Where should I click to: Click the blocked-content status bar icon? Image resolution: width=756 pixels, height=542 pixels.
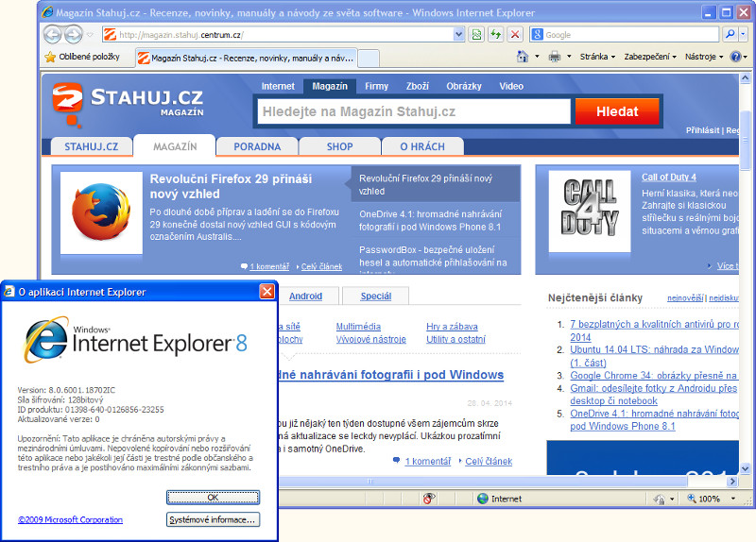pos(429,499)
